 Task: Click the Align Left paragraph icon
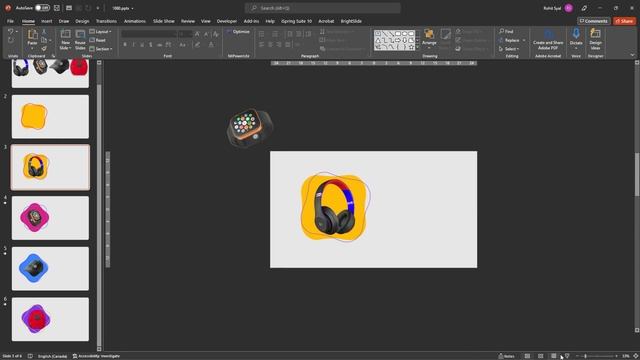click(262, 44)
